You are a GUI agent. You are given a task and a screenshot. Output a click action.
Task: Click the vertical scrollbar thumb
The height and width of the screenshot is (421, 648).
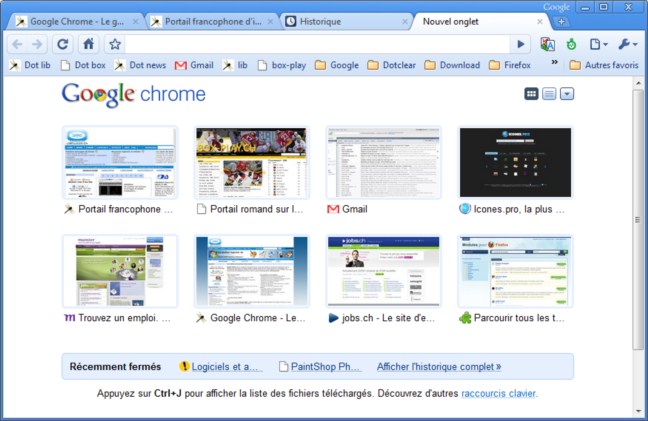(639, 220)
